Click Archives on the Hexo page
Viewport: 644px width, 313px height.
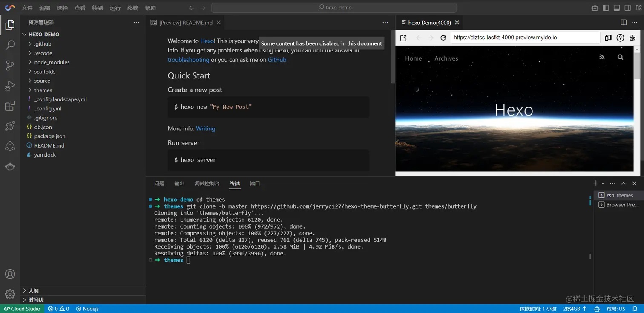446,58
